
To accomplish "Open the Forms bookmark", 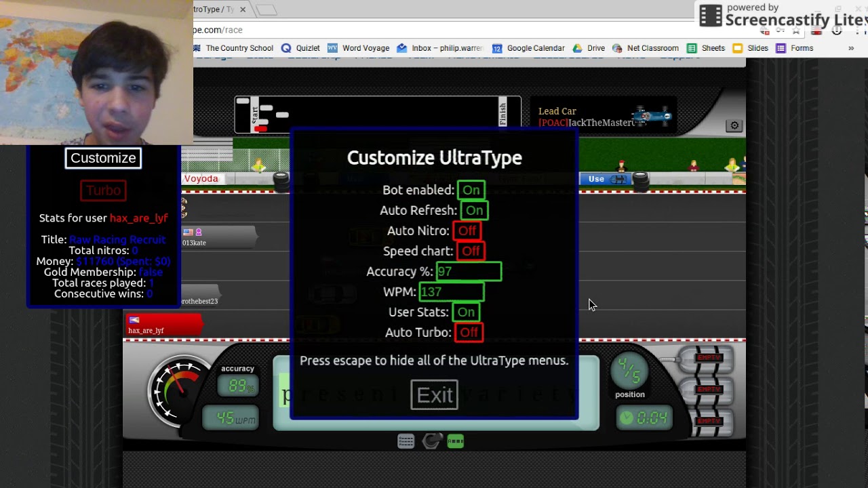I will pos(795,48).
